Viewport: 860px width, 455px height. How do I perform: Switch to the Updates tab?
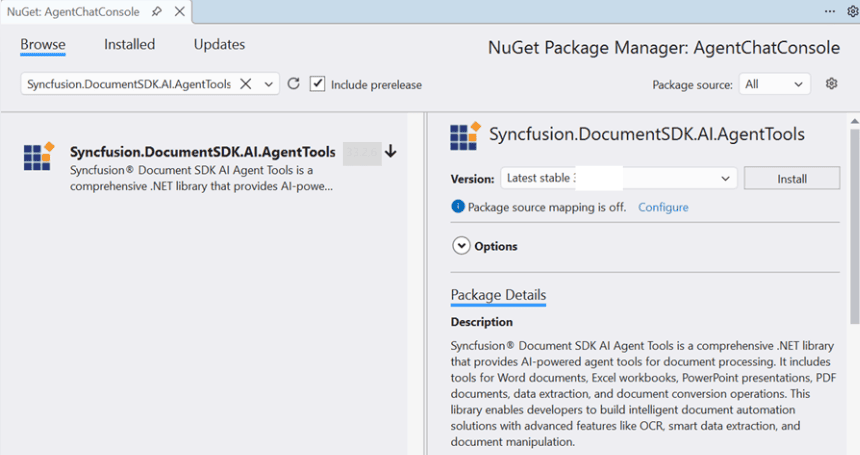pyautogui.click(x=219, y=44)
